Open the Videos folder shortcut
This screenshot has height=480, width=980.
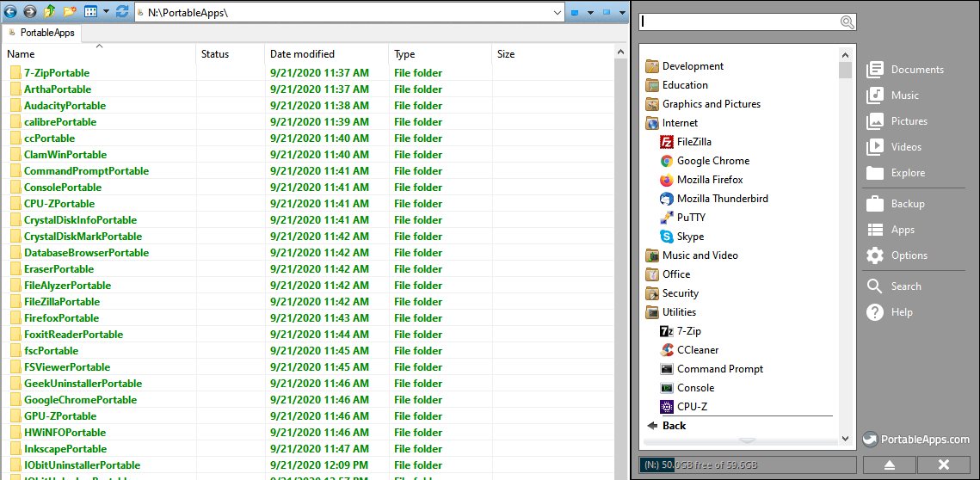click(x=894, y=147)
